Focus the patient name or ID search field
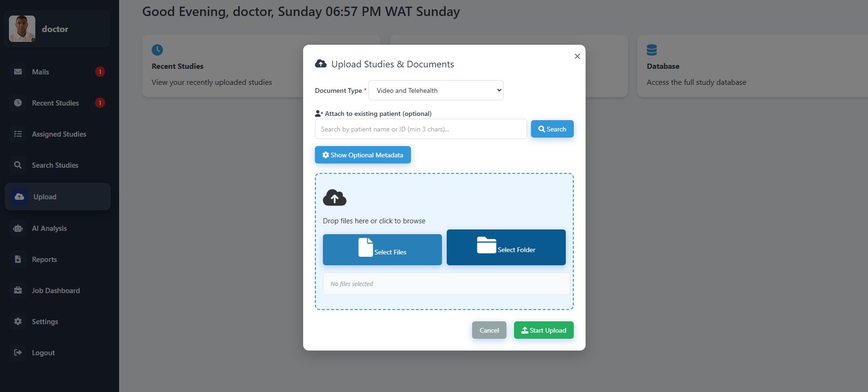This screenshot has height=392, width=868. (421, 129)
